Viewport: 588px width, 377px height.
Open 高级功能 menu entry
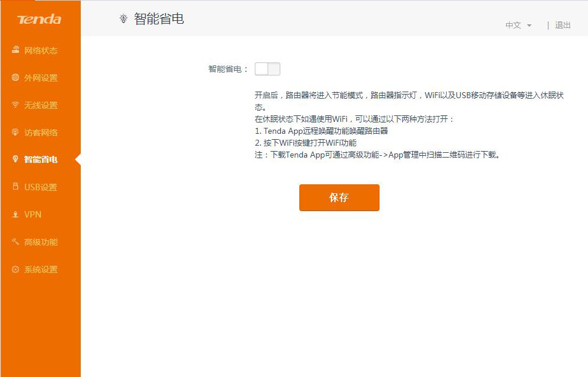point(40,242)
